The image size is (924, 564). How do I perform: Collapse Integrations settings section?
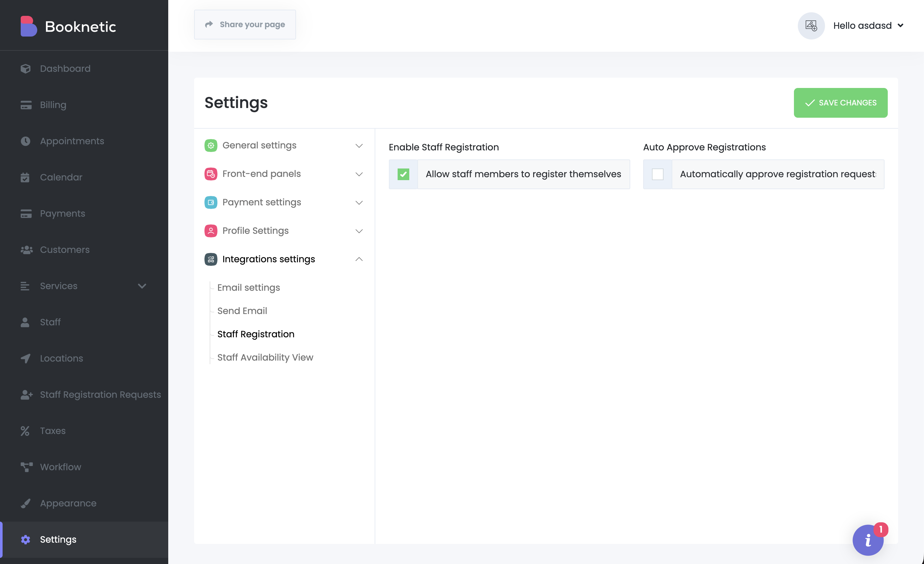coord(359,259)
